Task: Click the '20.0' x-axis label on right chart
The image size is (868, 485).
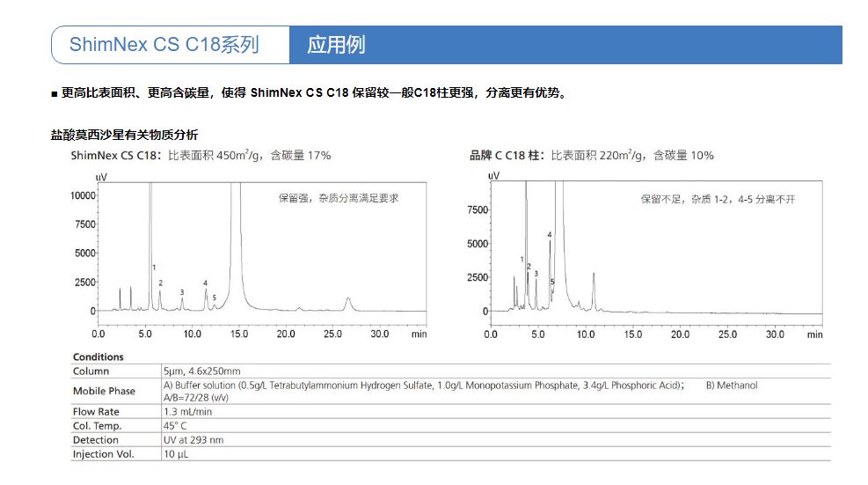Action: [680, 334]
